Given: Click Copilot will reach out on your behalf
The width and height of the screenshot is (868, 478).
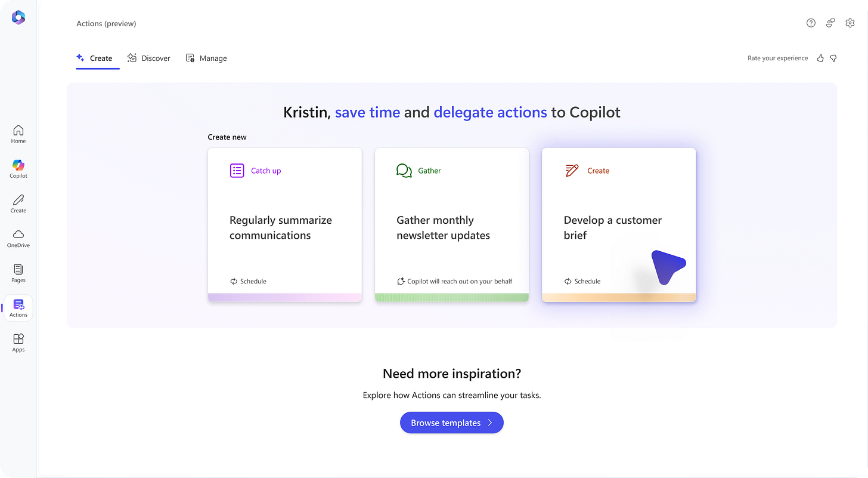Looking at the screenshot, I should coord(460,281).
